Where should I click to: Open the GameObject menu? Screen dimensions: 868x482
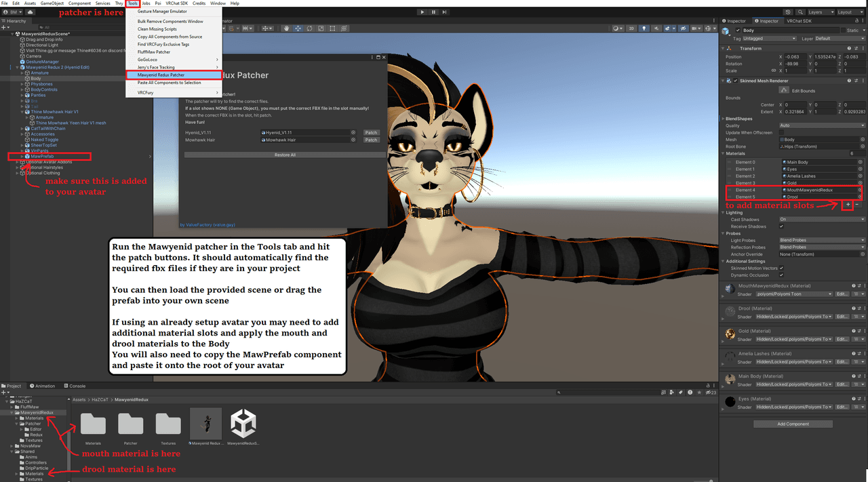52,3
